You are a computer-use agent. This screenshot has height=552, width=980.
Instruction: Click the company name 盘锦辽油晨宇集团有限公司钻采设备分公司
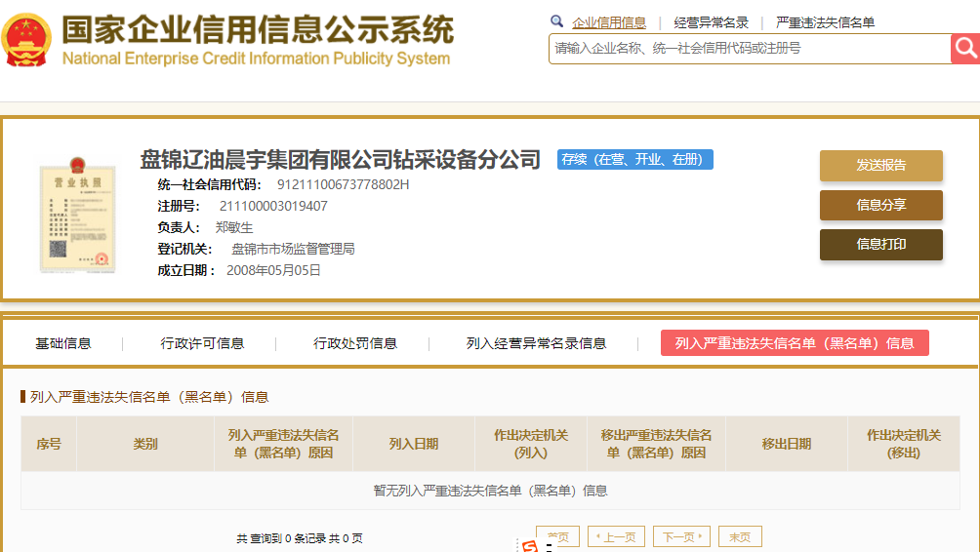[340, 160]
